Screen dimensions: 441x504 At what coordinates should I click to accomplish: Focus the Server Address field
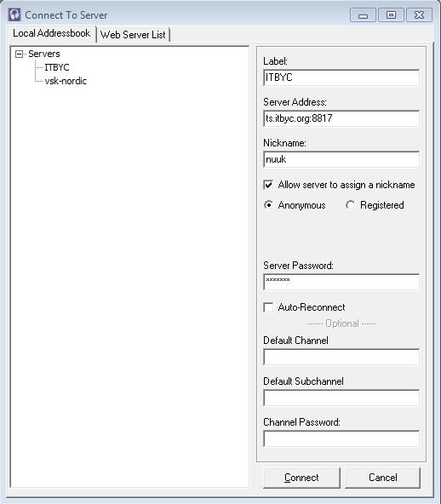341,118
